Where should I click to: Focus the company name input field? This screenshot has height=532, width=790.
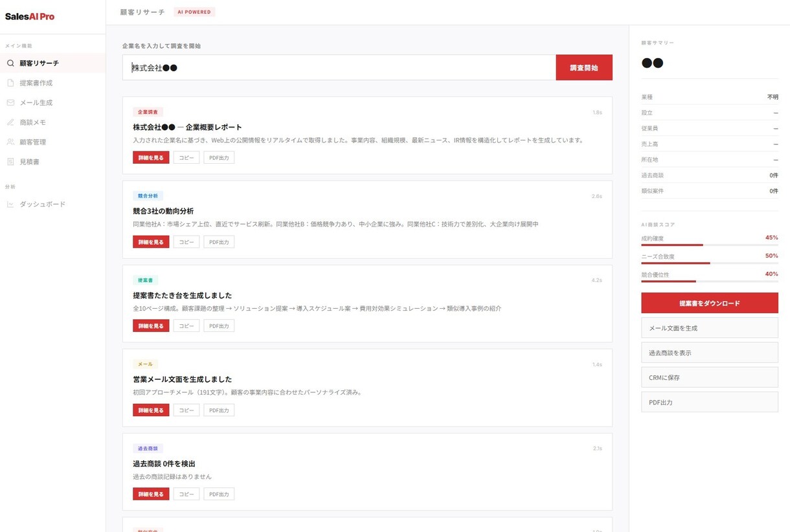coord(339,67)
